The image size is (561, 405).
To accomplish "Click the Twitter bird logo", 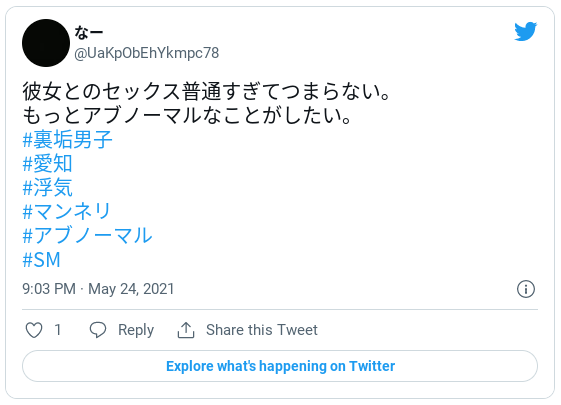I will pyautogui.click(x=525, y=31).
